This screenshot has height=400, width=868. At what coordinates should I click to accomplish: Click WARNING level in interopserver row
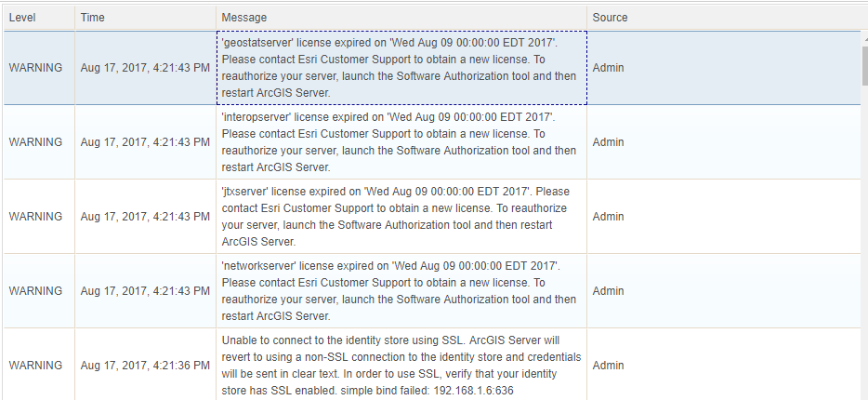click(x=35, y=141)
